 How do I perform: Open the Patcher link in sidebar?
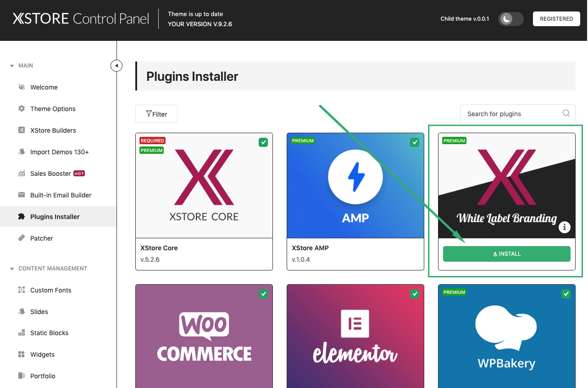point(42,238)
